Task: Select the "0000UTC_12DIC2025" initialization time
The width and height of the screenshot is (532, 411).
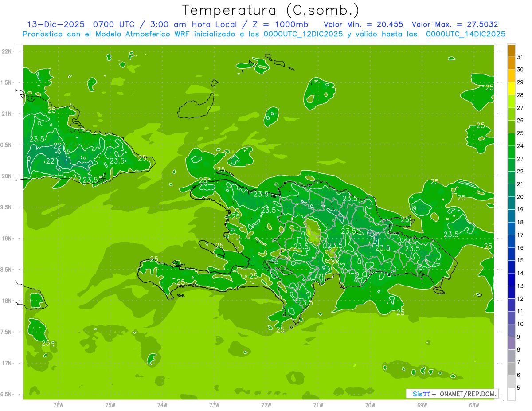Action: [303, 34]
